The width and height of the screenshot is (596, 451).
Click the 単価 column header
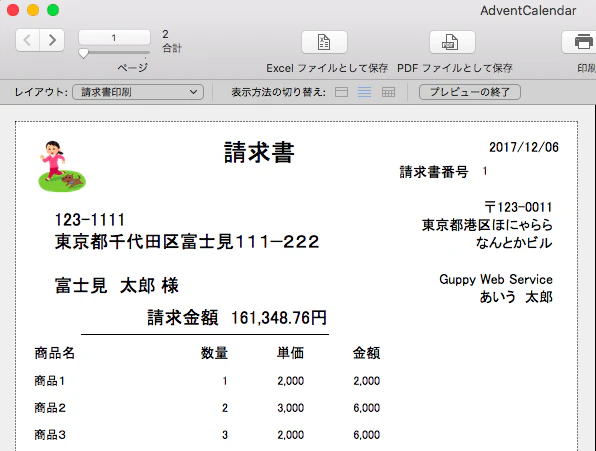coord(290,353)
